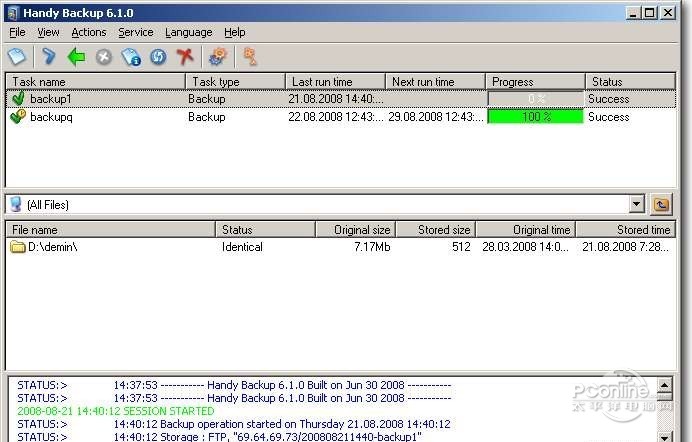
Task: Open the File menu
Action: pyautogui.click(x=17, y=32)
